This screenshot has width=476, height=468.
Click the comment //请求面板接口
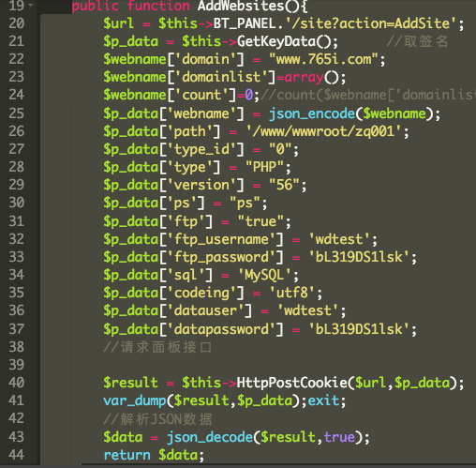157,347
